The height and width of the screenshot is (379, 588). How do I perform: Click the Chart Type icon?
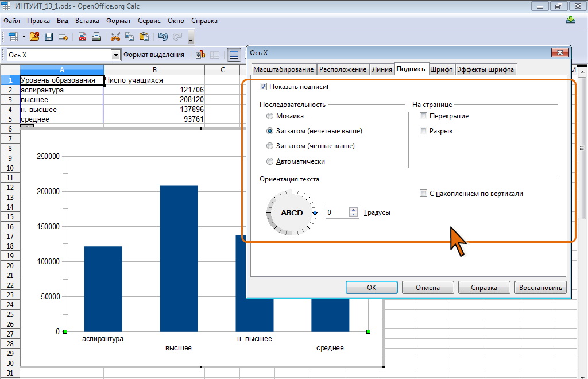pos(200,55)
